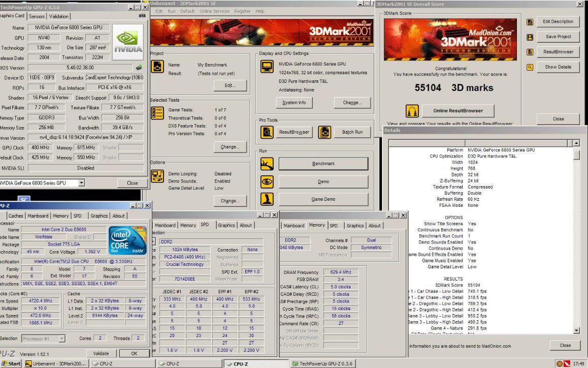
Task: Open the Mainboard tab in CPU-Z CPU window
Action: (x=38, y=216)
